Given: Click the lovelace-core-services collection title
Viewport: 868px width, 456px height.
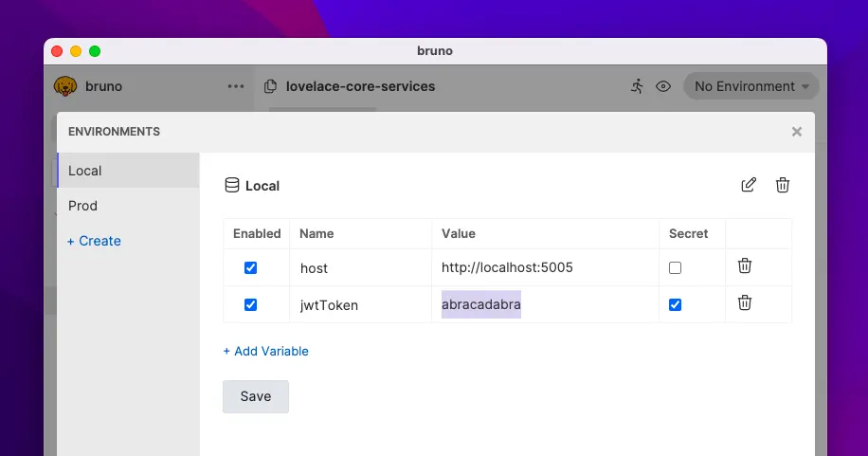Looking at the screenshot, I should [360, 86].
